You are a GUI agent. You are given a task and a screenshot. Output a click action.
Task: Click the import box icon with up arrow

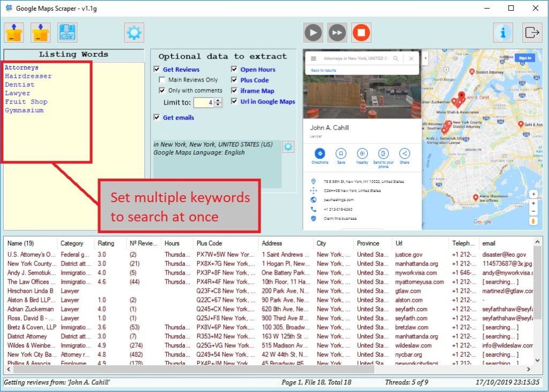click(14, 33)
